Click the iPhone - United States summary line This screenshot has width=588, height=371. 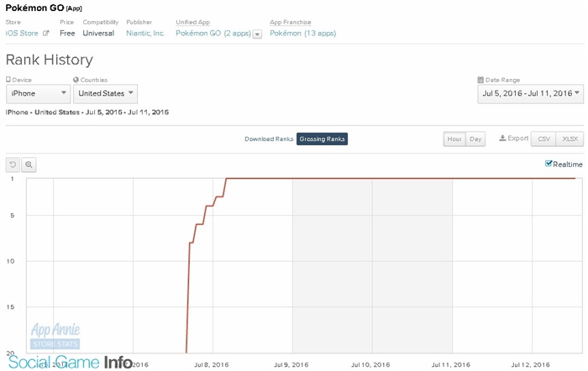tap(87, 112)
